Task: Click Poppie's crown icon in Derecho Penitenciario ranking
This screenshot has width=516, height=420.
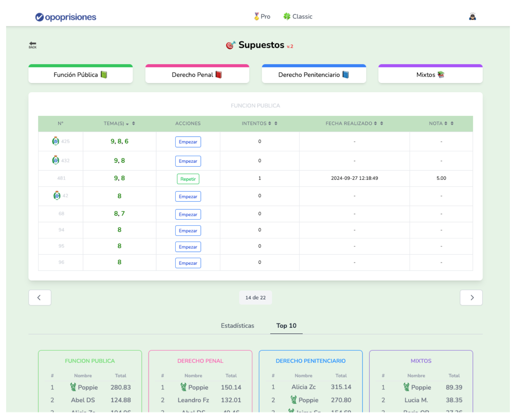Action: point(294,400)
